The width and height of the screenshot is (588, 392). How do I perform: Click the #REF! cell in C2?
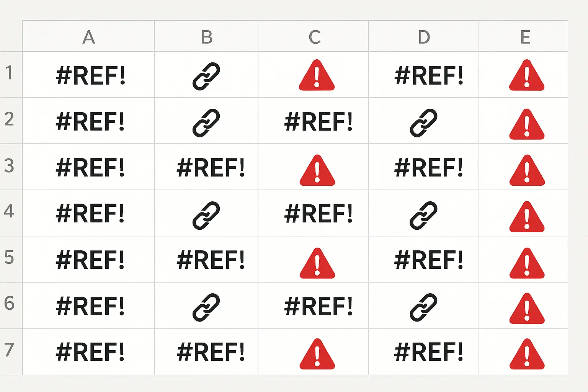[x=318, y=122]
